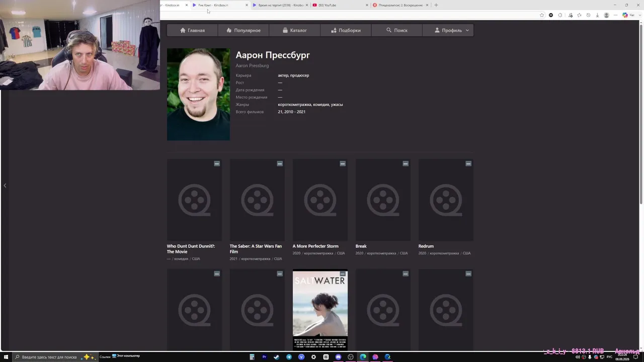
Task: Open the Каталог menu item
Action: [x=294, y=30]
